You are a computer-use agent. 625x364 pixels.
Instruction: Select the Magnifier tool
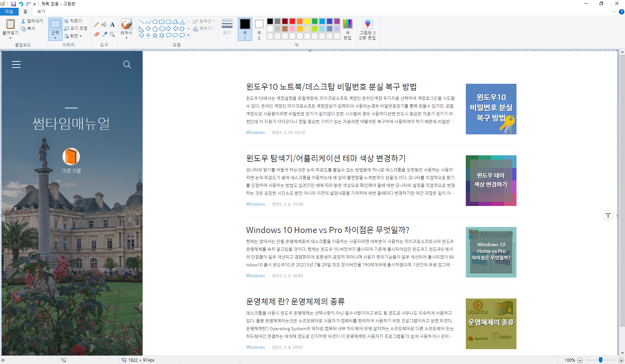113,34
